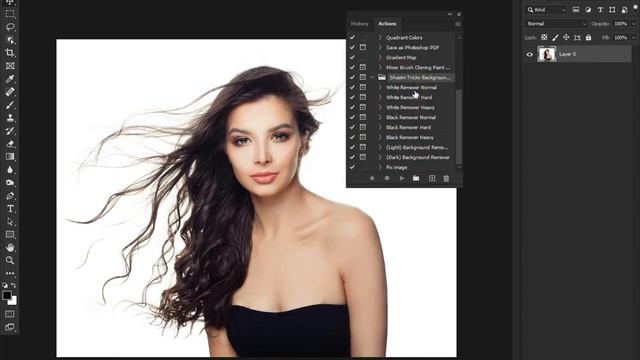Viewport: 640px width, 360px height.
Task: Filter layers by adjustment layers
Action: click(x=588, y=10)
